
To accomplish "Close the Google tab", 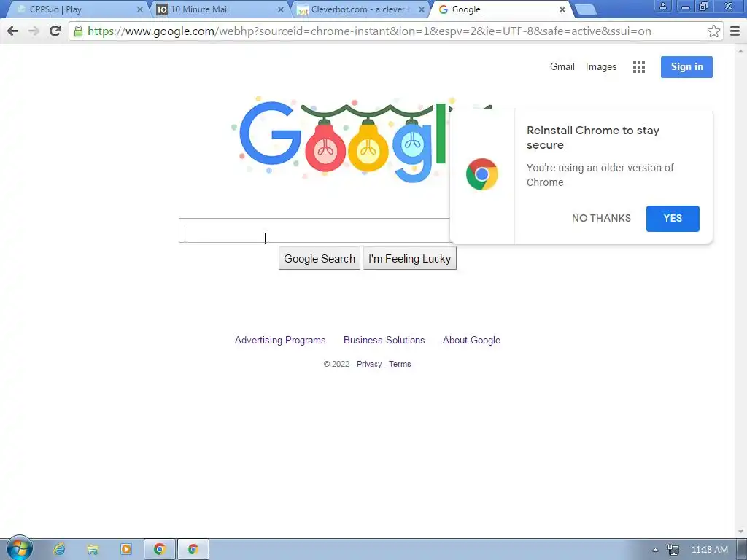I will [x=562, y=9].
